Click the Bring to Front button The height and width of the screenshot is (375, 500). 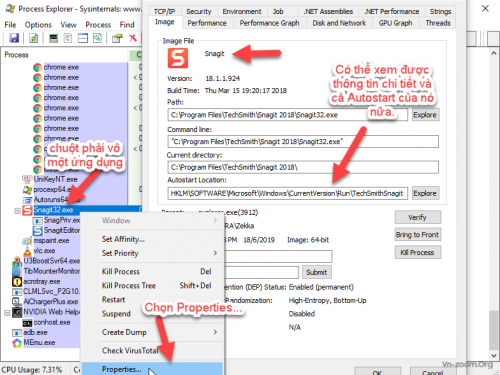418,235
